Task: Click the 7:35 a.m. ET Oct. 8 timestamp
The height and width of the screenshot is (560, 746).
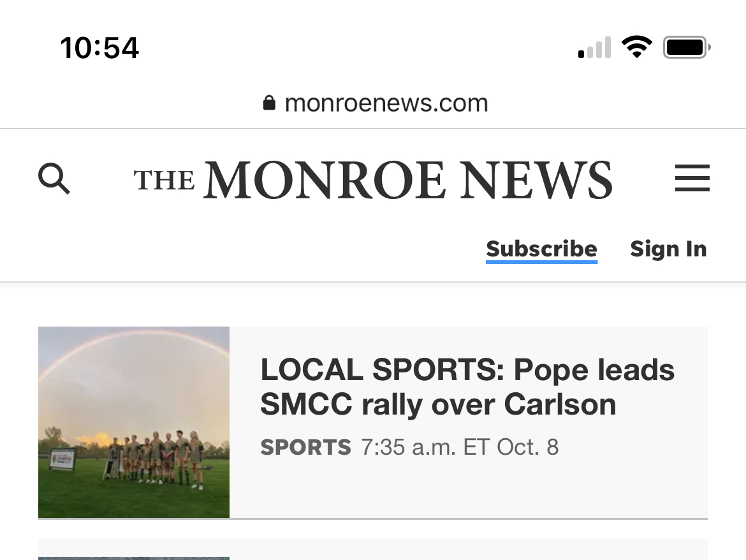Action: click(460, 447)
